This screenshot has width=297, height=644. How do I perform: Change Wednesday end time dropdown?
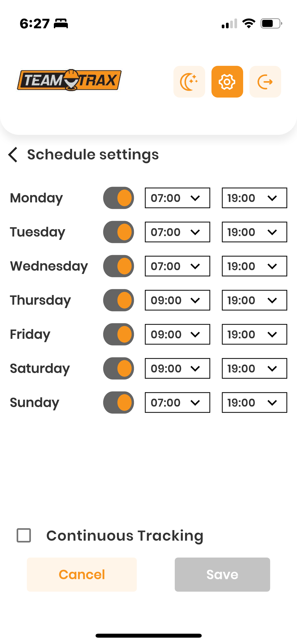254,266
